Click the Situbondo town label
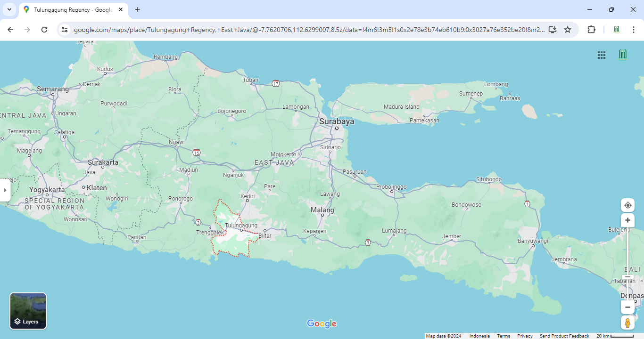Screen dimensions: 644x339 [489, 179]
